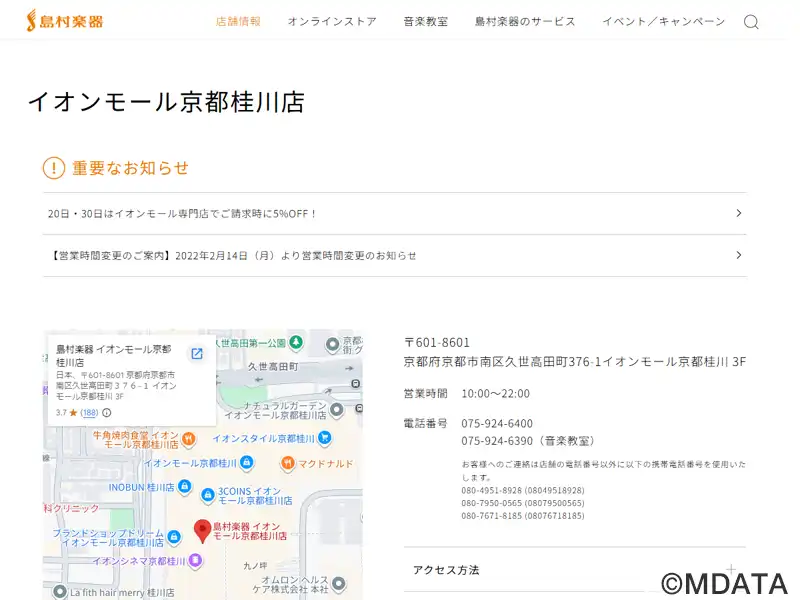Open the 店舗情報 menu
The image size is (800, 600).
[x=238, y=21]
